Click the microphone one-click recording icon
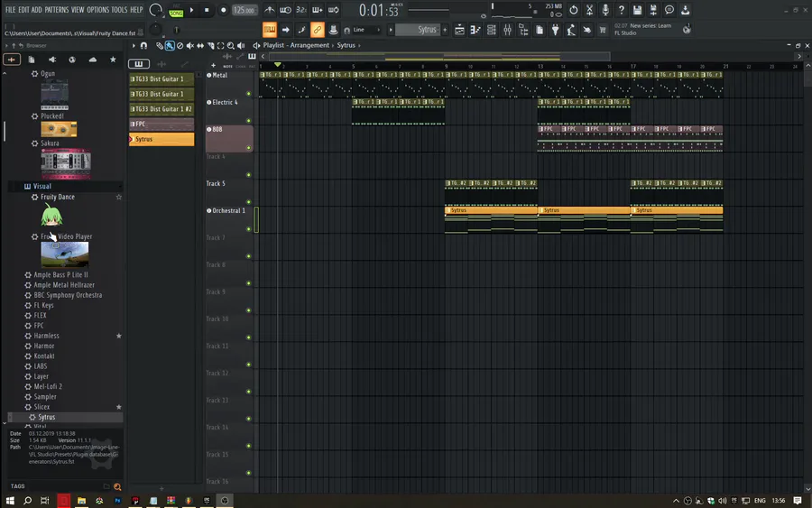 (605, 10)
